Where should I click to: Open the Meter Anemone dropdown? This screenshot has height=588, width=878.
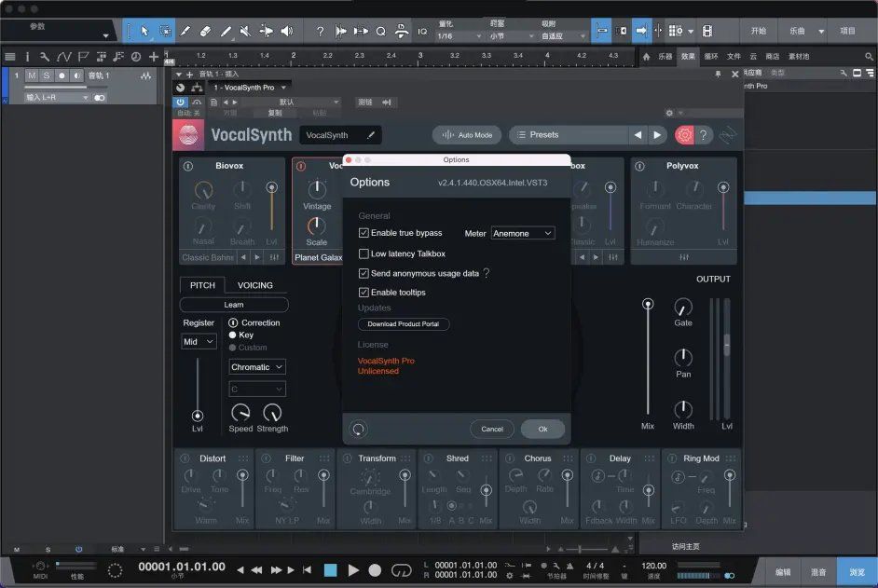[x=523, y=234]
